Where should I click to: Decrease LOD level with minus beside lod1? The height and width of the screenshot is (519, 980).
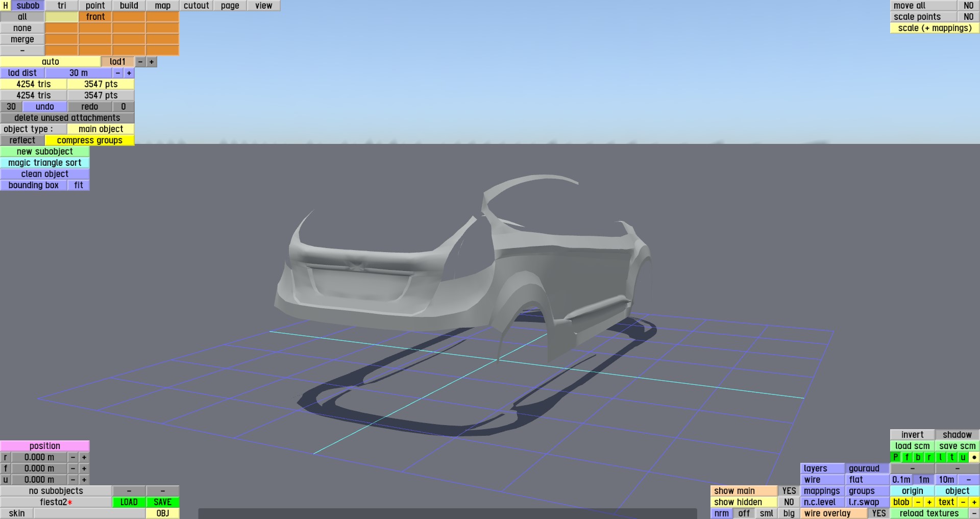pyautogui.click(x=140, y=62)
